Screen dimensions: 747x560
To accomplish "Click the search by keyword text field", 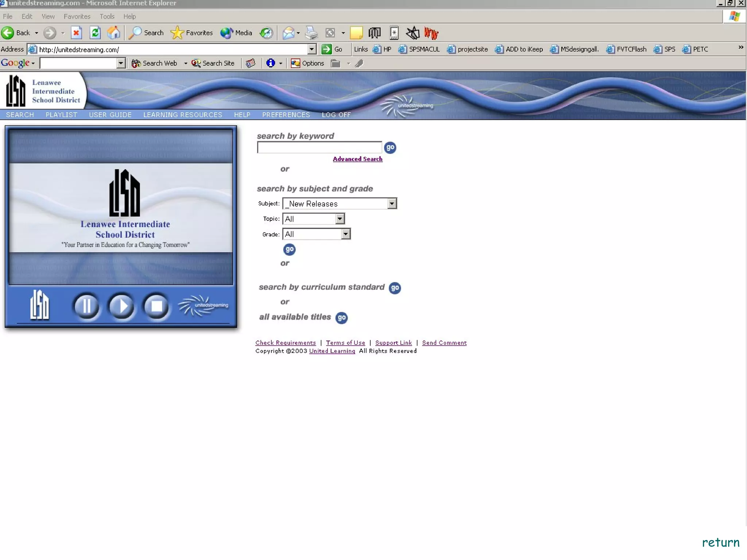I will 319,148.
